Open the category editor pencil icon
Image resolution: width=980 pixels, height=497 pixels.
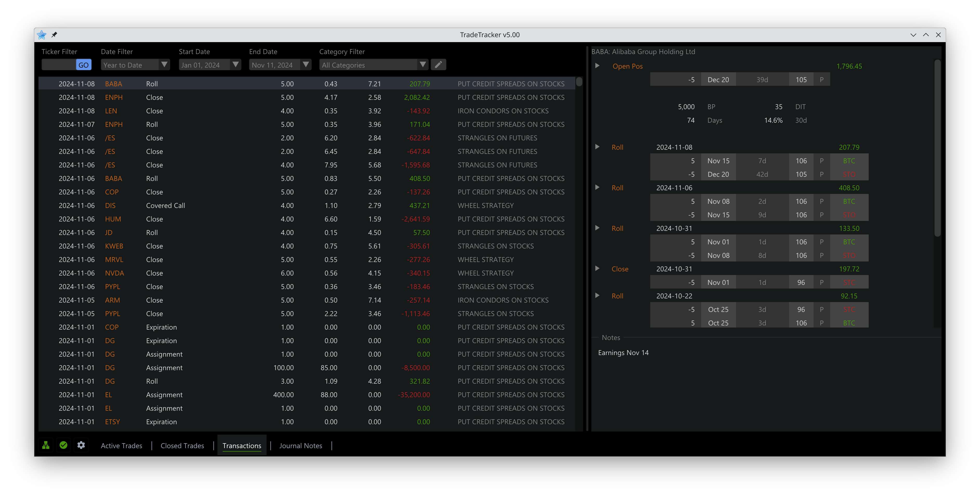point(438,65)
